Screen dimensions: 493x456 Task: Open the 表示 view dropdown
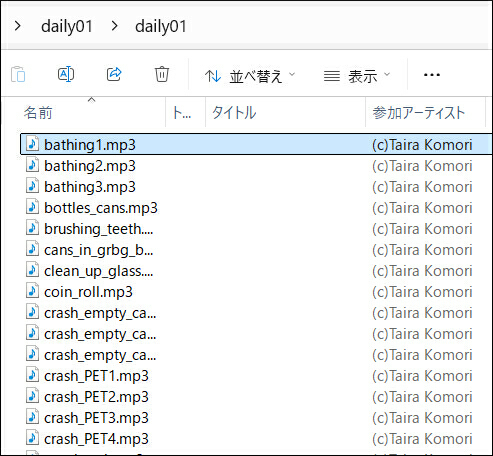pyautogui.click(x=357, y=76)
